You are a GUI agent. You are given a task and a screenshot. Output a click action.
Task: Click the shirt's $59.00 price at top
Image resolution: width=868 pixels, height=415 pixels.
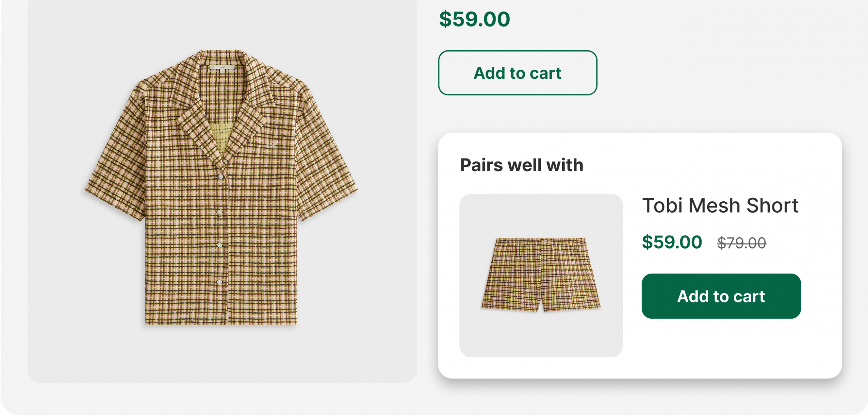point(474,19)
